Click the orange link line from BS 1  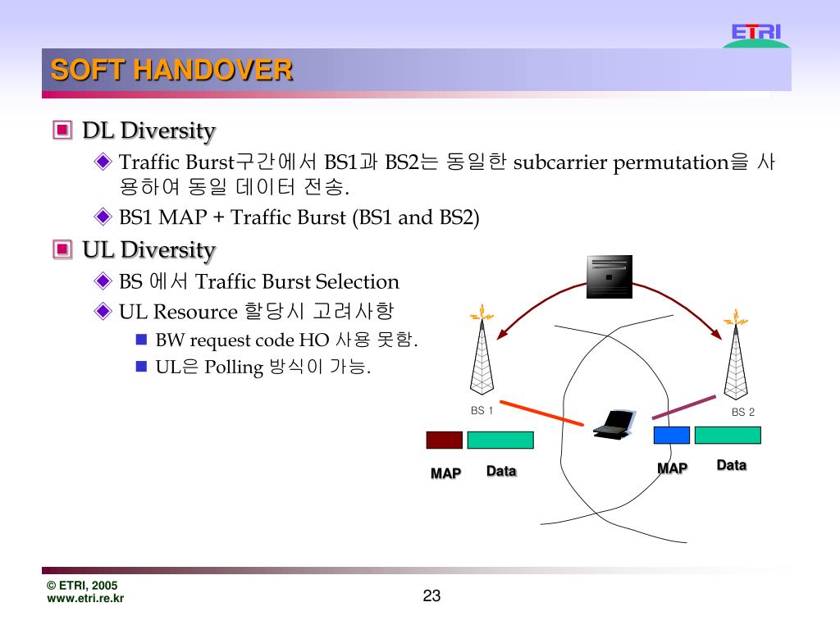[541, 413]
